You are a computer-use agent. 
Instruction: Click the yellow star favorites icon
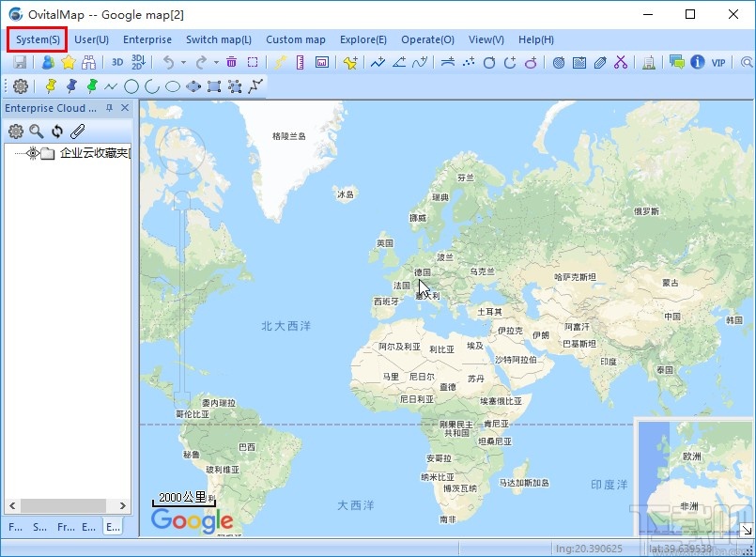coord(69,62)
